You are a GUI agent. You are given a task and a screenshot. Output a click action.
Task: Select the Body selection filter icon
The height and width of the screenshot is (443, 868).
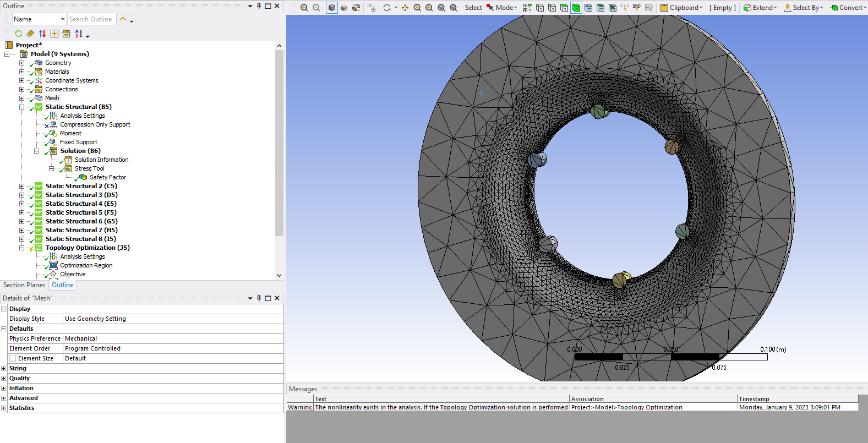pos(576,8)
